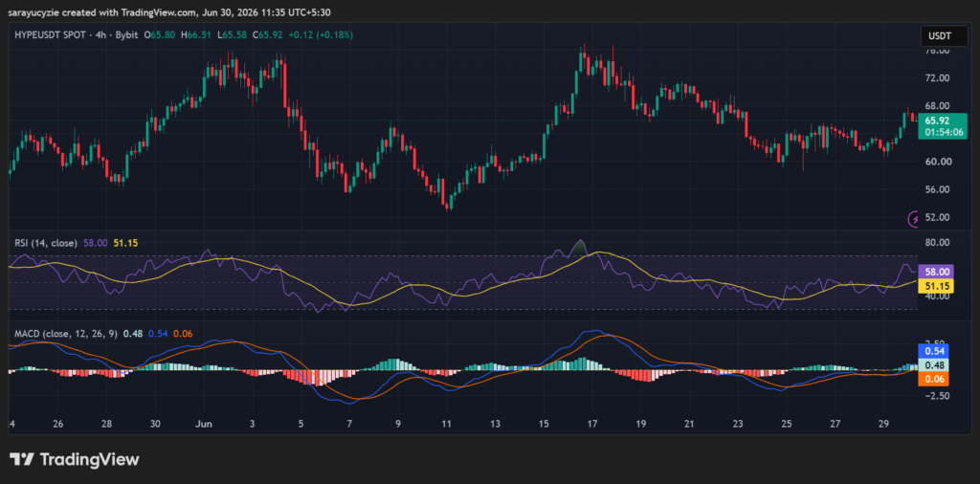Click the -2.50 MACD scale tick

tap(939, 395)
